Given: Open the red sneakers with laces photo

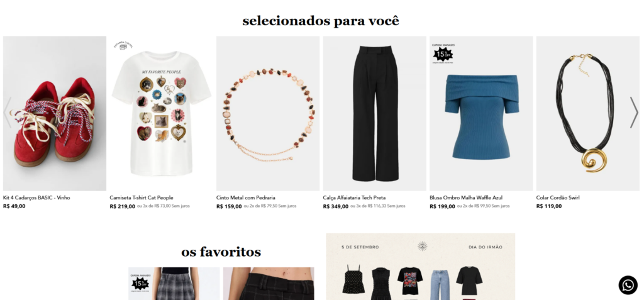Looking at the screenshot, I should 55,113.
